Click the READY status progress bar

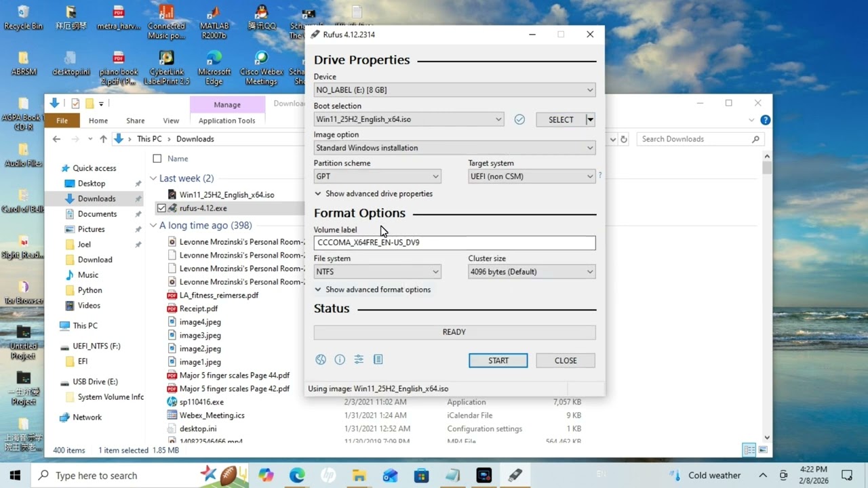(454, 332)
